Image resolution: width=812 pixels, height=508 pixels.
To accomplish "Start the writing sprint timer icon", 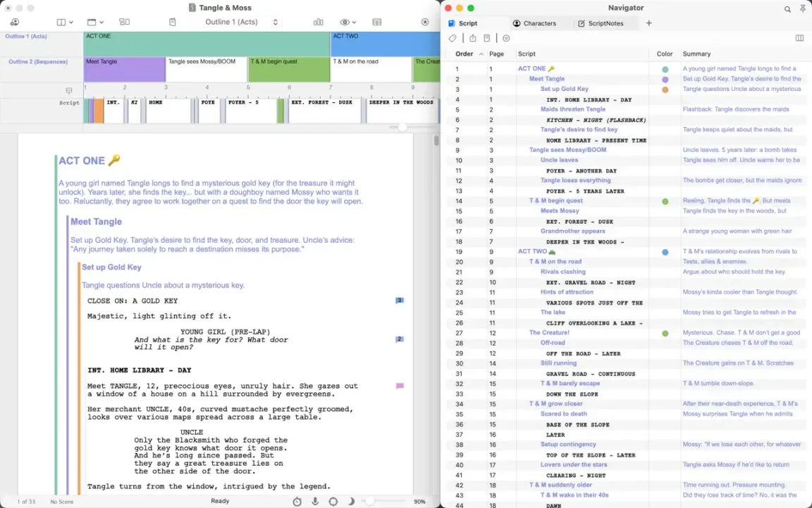I will point(297,501).
